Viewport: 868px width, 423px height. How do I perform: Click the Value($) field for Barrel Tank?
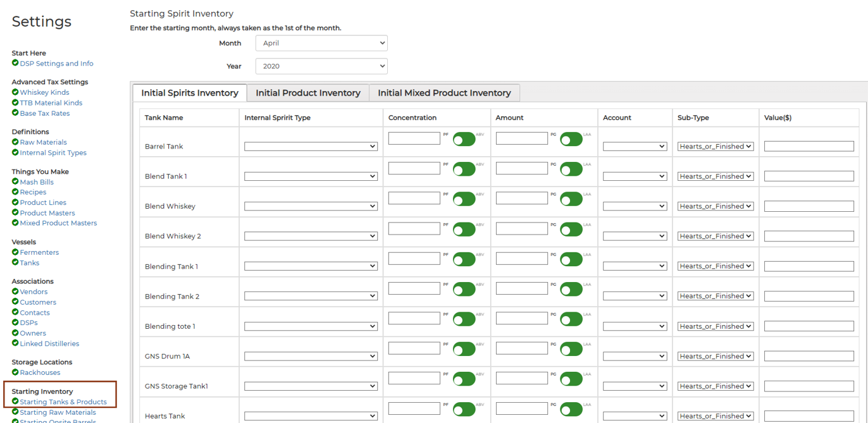(809, 146)
